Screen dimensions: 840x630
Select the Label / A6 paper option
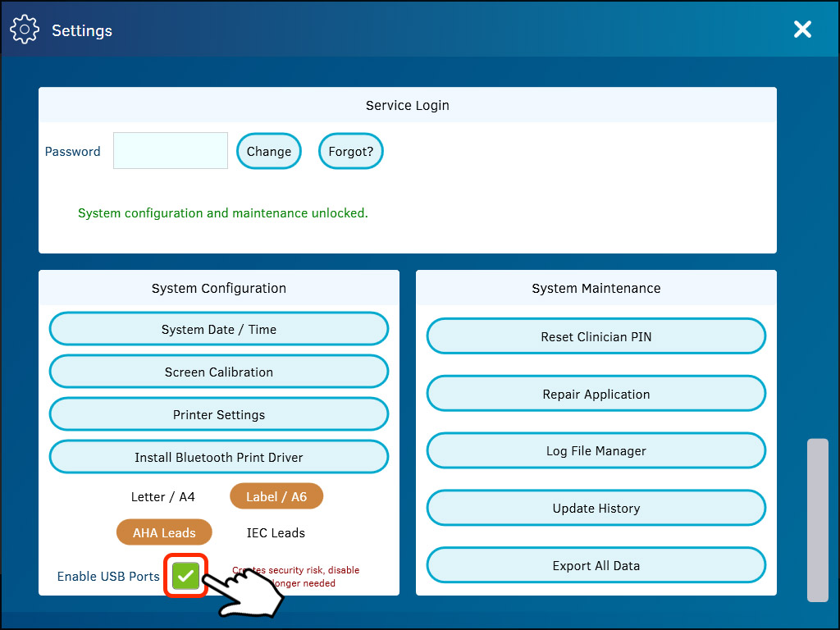(x=276, y=496)
